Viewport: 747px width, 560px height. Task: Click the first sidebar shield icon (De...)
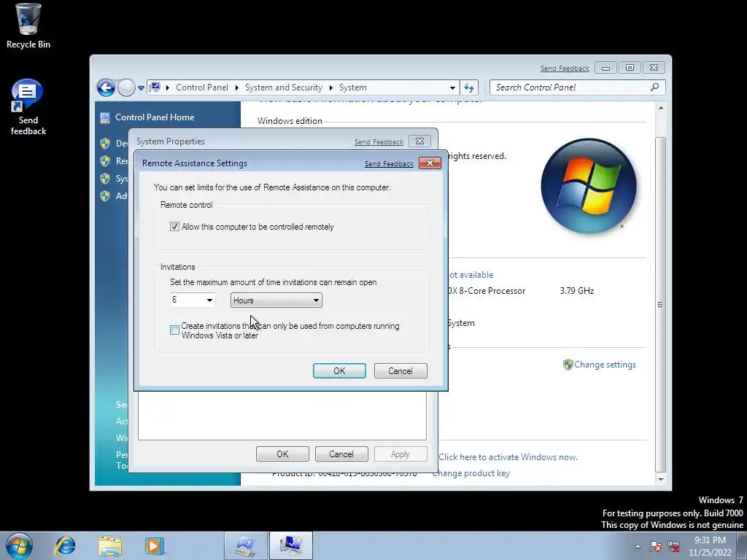pos(105,144)
